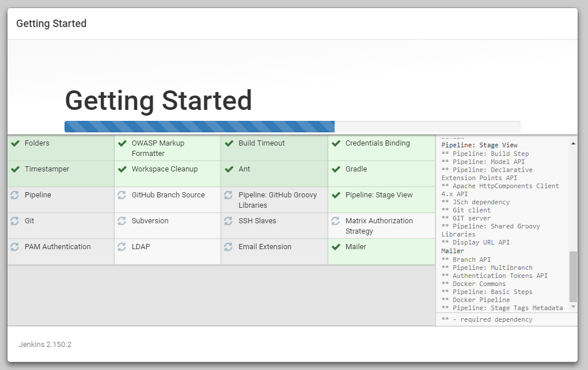Screen dimensions: 588x370
Task: Select the Build Timeout label
Action: pos(261,143)
